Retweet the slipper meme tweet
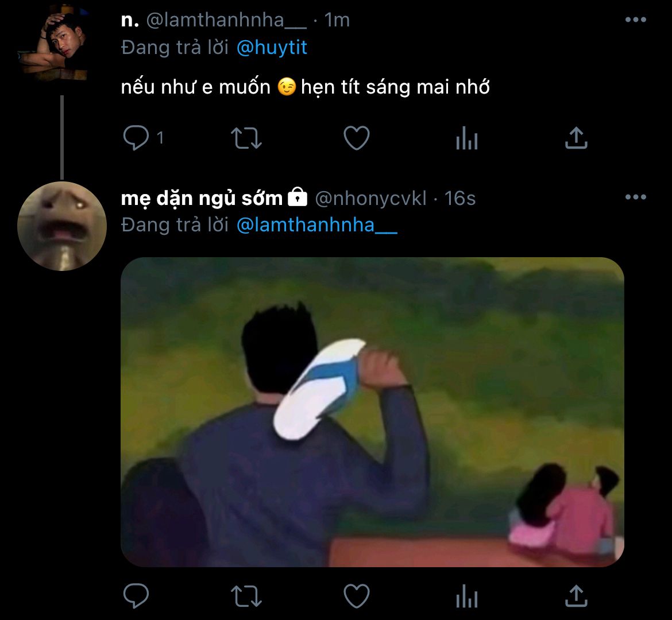This screenshot has width=672, height=620. coord(246,596)
